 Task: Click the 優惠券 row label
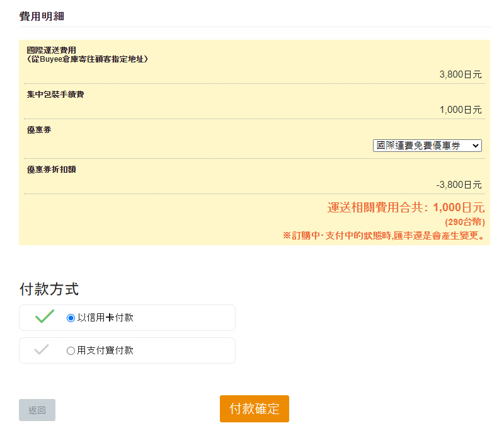39,130
